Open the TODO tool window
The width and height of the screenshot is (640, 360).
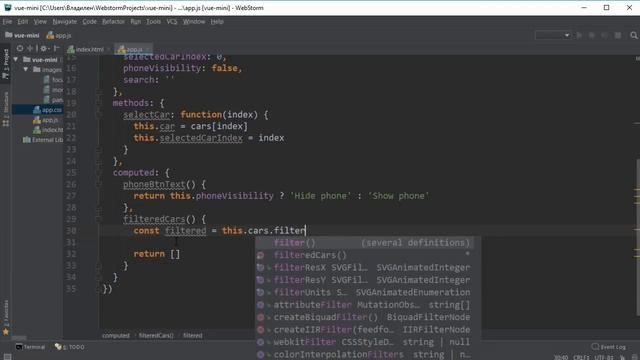[70, 347]
